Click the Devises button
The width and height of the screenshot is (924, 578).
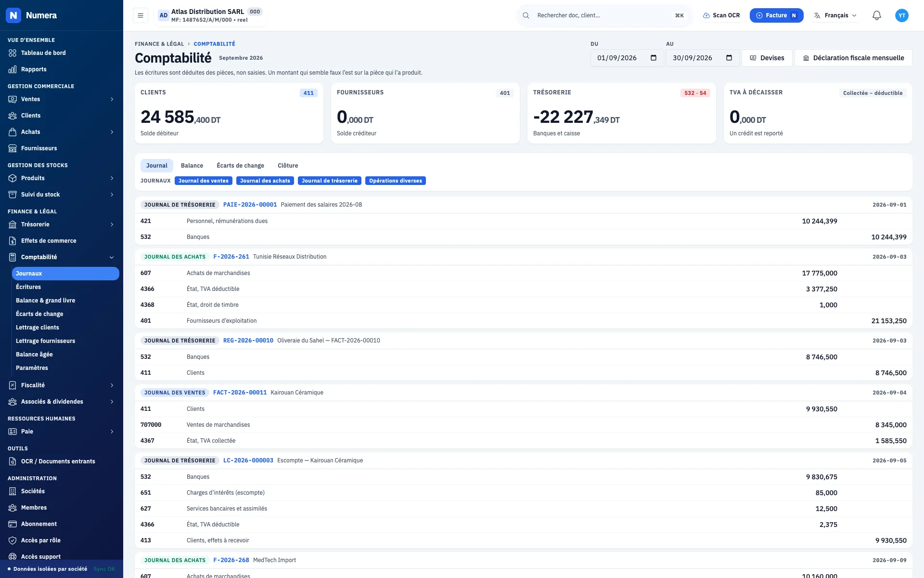[x=767, y=58]
